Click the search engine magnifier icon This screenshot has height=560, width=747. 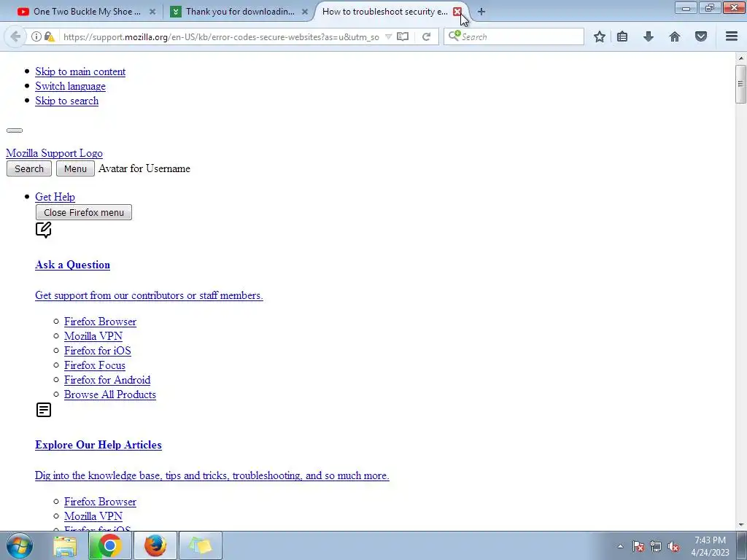coord(454,36)
